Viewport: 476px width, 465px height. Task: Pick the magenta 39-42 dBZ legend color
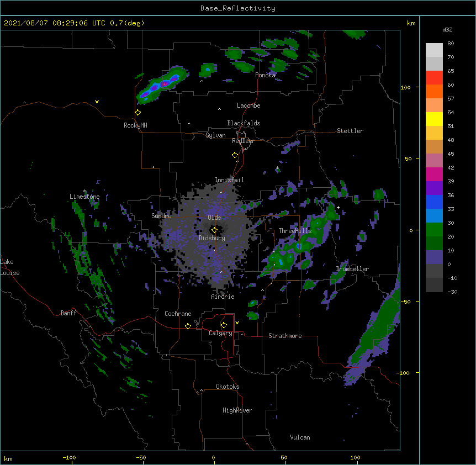click(x=434, y=174)
